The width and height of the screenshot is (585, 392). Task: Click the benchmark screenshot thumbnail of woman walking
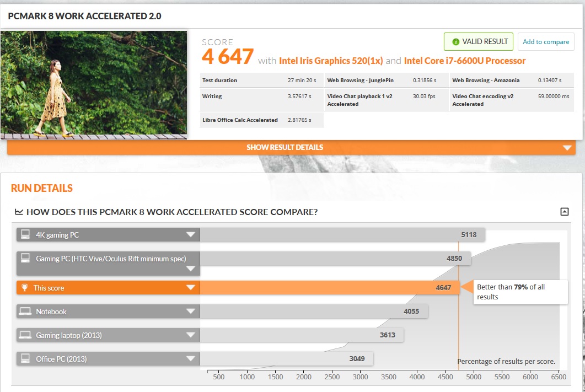(94, 85)
